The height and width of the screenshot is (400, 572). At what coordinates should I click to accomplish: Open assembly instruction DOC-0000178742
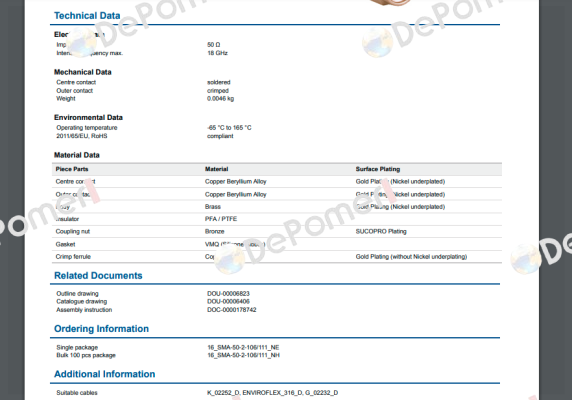pyautogui.click(x=232, y=310)
